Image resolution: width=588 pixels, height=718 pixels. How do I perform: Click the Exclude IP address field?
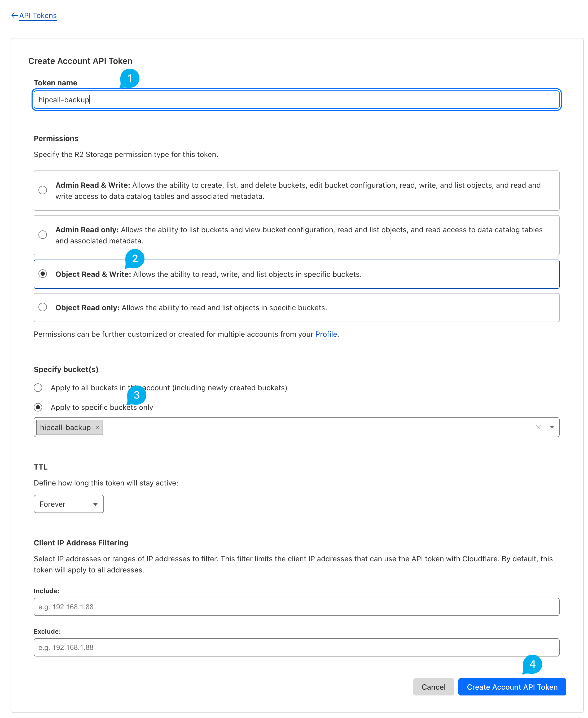(296, 647)
